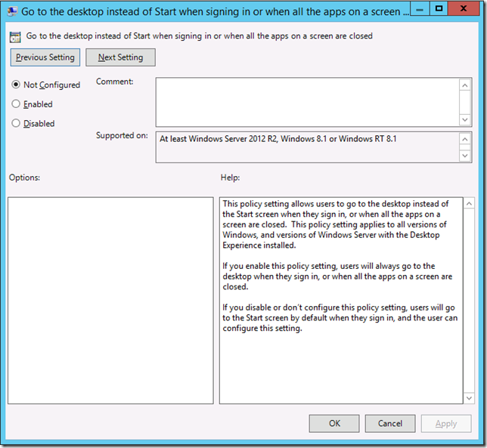Viewport: 487px width, 448px height.
Task: Click the Comment box scroll up arrow
Action: [465, 85]
